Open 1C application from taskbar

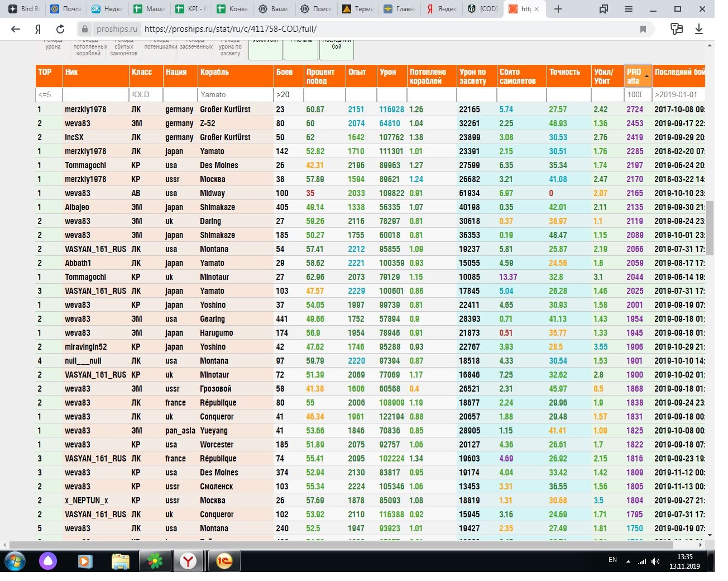[x=224, y=561]
